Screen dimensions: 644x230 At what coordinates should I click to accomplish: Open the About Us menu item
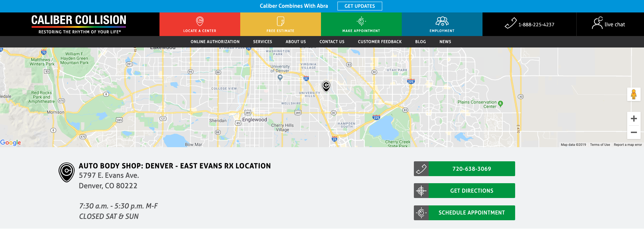tap(296, 42)
